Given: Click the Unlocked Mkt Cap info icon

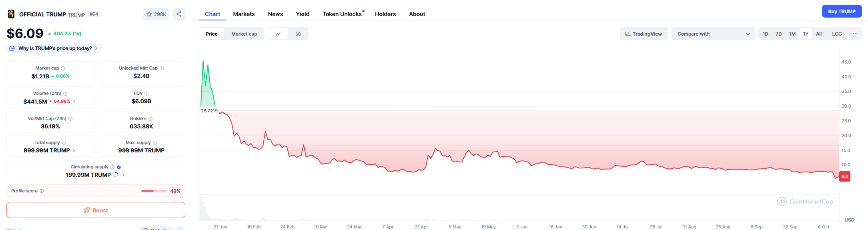Looking at the screenshot, I should coord(162,68).
